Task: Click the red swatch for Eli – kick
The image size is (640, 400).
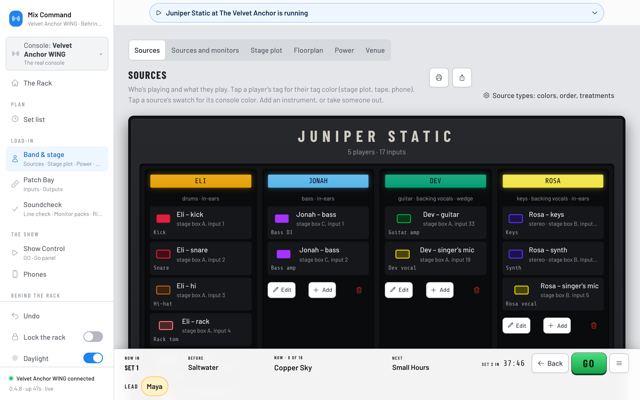Action: (x=163, y=218)
